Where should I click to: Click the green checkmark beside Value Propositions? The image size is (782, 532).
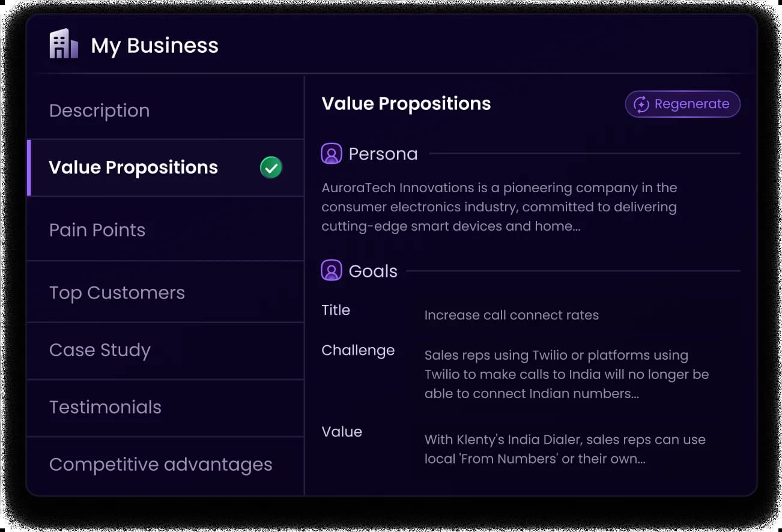(271, 168)
